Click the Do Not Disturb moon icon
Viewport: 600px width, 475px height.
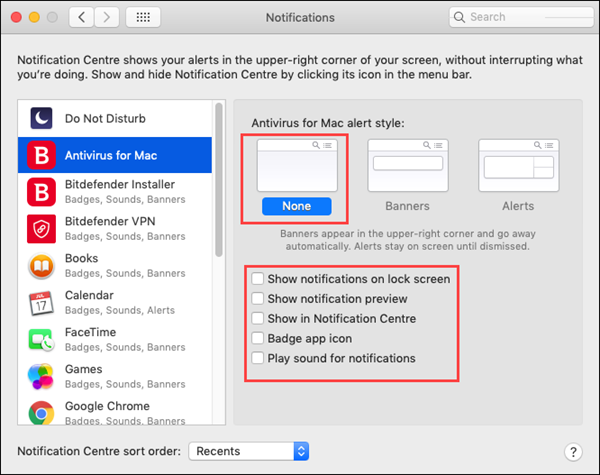(41, 118)
